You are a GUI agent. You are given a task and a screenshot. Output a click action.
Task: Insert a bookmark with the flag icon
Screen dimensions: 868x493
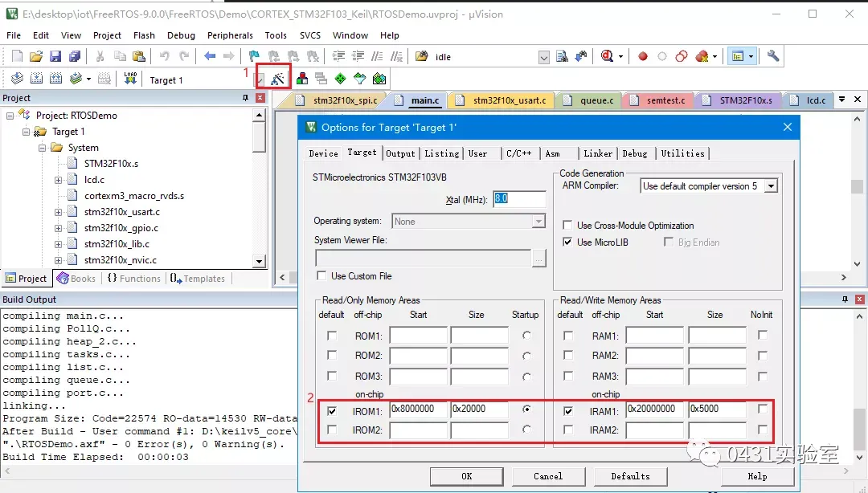pyautogui.click(x=254, y=56)
